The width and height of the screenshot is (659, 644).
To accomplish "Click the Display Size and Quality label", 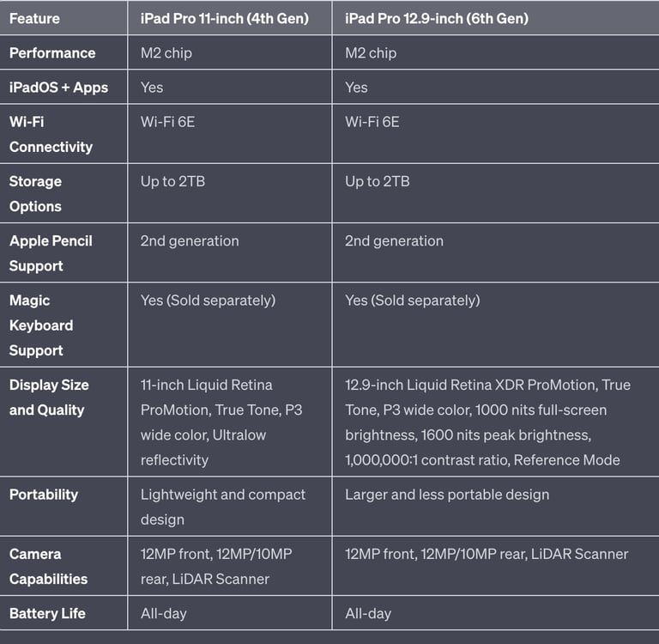I will [x=49, y=398].
